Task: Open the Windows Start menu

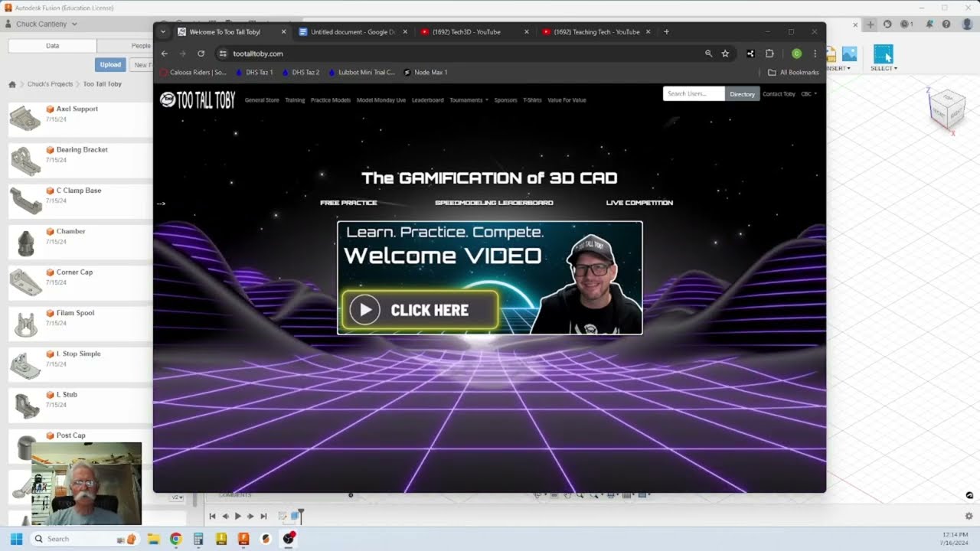Action: click(x=16, y=539)
